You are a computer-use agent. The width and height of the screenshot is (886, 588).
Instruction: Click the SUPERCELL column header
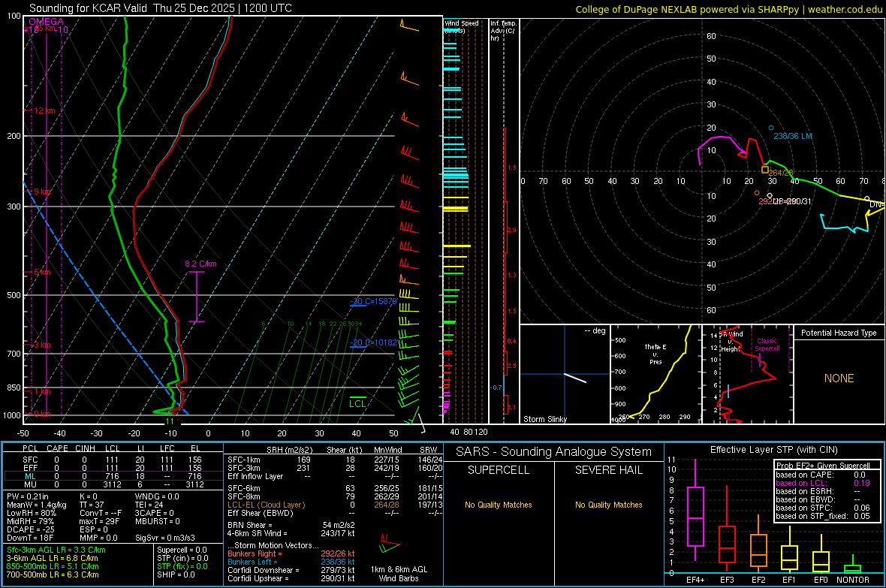click(499, 470)
